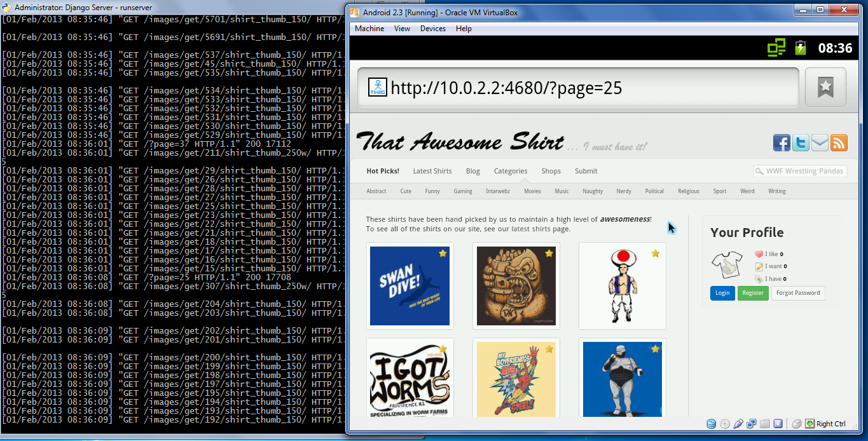
Task: Open the USB devices status icon
Action: coord(738,424)
